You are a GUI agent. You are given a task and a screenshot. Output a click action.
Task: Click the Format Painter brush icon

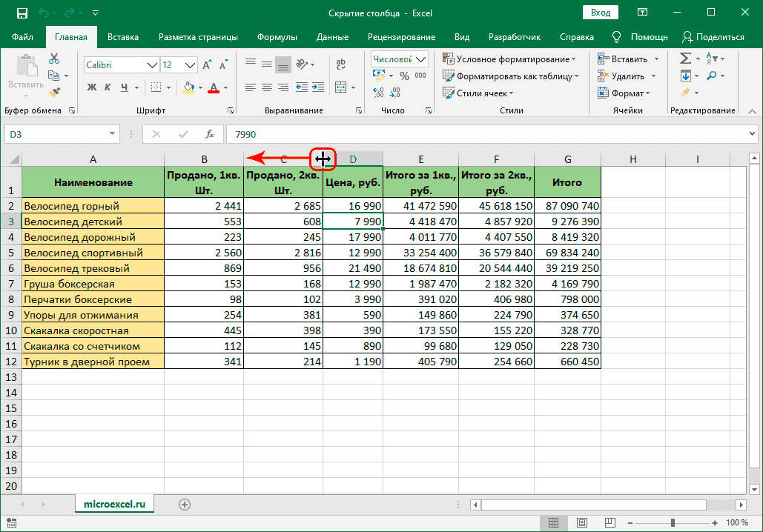(54, 92)
